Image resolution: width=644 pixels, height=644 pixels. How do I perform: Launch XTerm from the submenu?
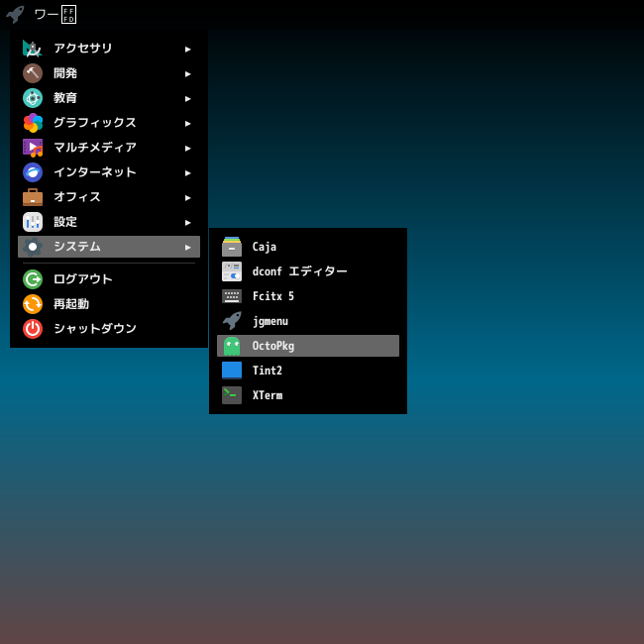pyautogui.click(x=308, y=395)
